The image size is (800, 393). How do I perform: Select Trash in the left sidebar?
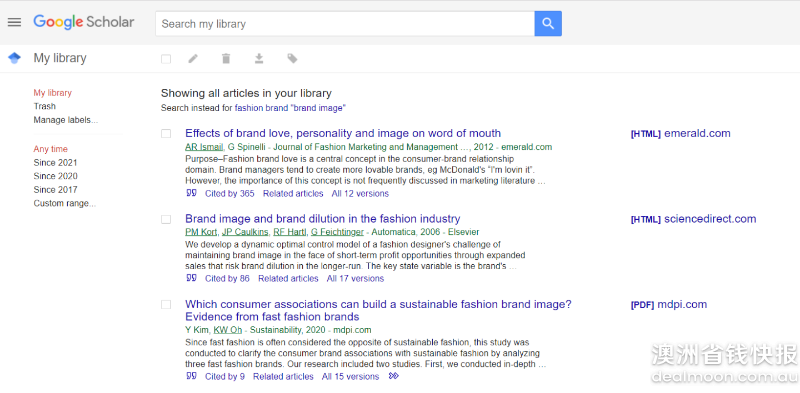44,106
